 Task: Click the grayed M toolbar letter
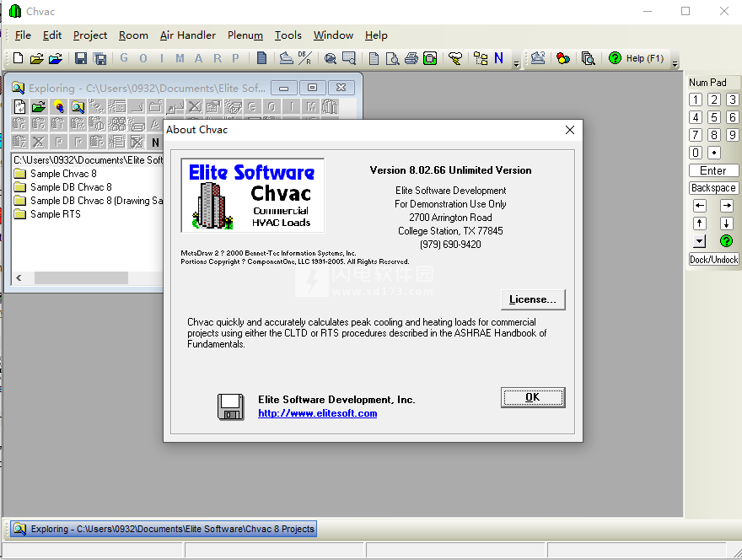click(180, 58)
